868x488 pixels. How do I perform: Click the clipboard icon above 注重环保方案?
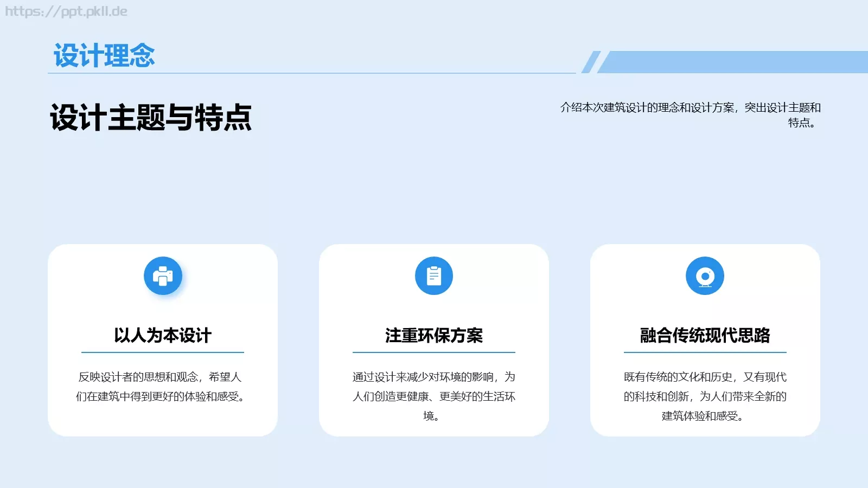point(434,276)
